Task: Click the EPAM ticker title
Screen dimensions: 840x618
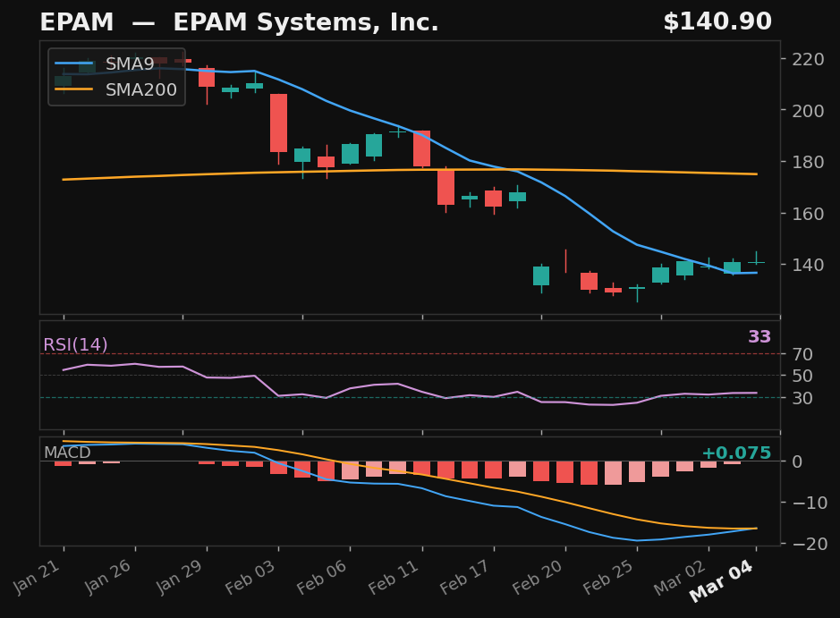Action: pyautogui.click(x=74, y=21)
